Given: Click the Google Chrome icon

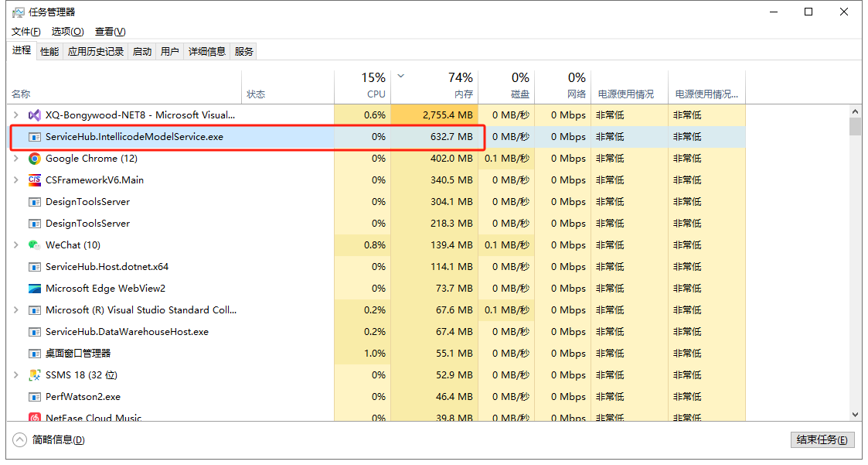Looking at the screenshot, I should click(x=34, y=159).
